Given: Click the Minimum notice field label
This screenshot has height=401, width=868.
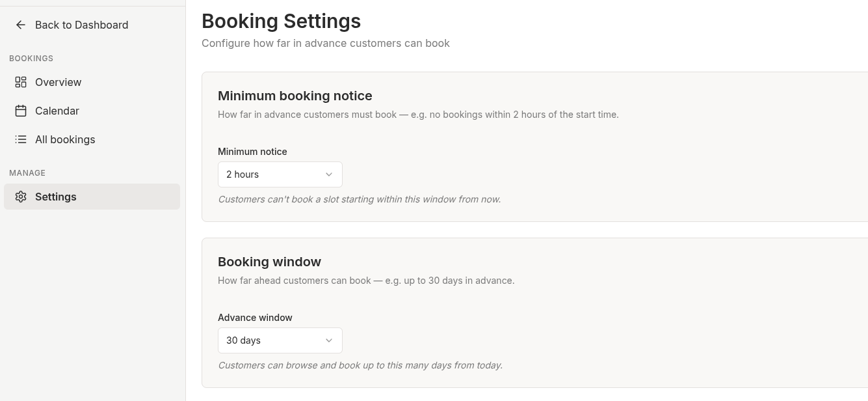Looking at the screenshot, I should click(252, 152).
